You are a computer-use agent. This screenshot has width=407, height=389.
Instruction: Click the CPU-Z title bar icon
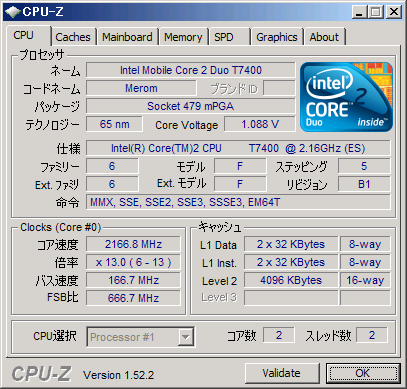[13, 12]
